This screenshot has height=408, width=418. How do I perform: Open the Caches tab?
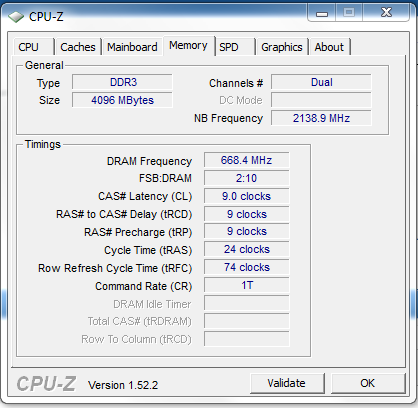pyautogui.click(x=78, y=47)
